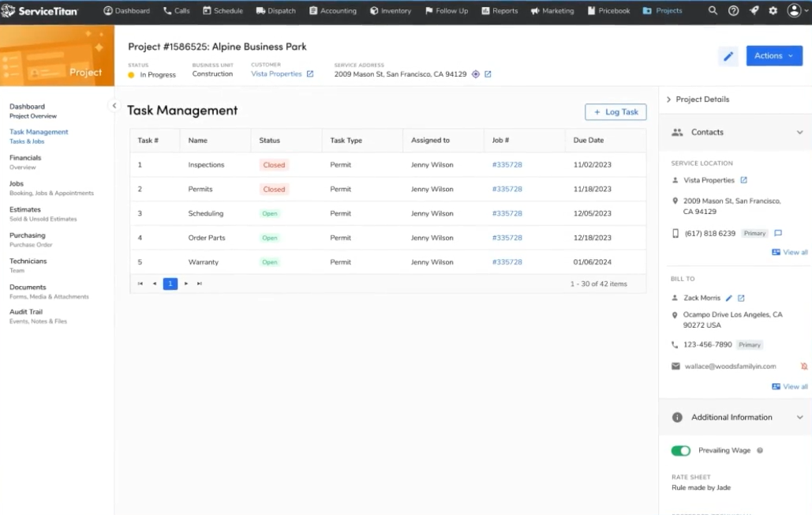Click page number 1 in pagination
The height and width of the screenshot is (515, 812).
click(170, 284)
